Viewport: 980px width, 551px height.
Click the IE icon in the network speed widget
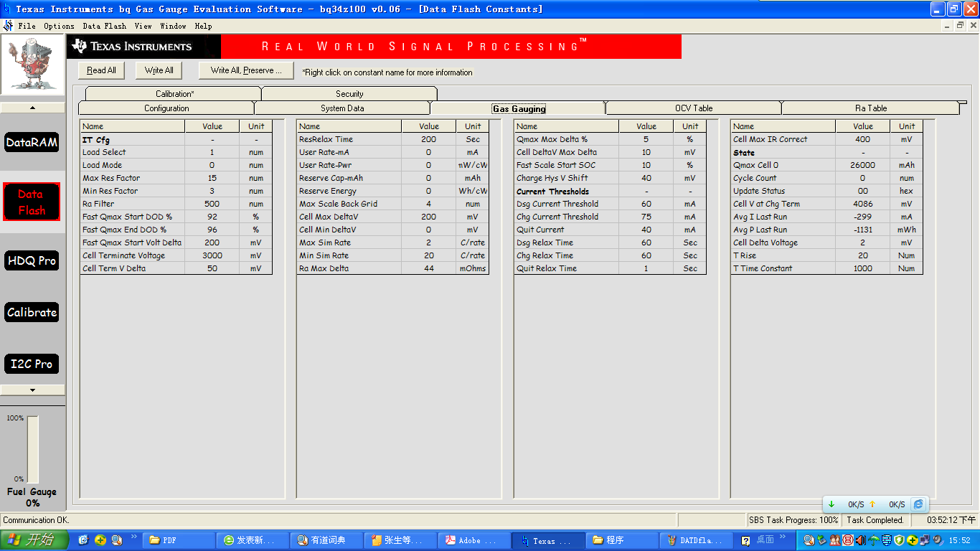[918, 504]
